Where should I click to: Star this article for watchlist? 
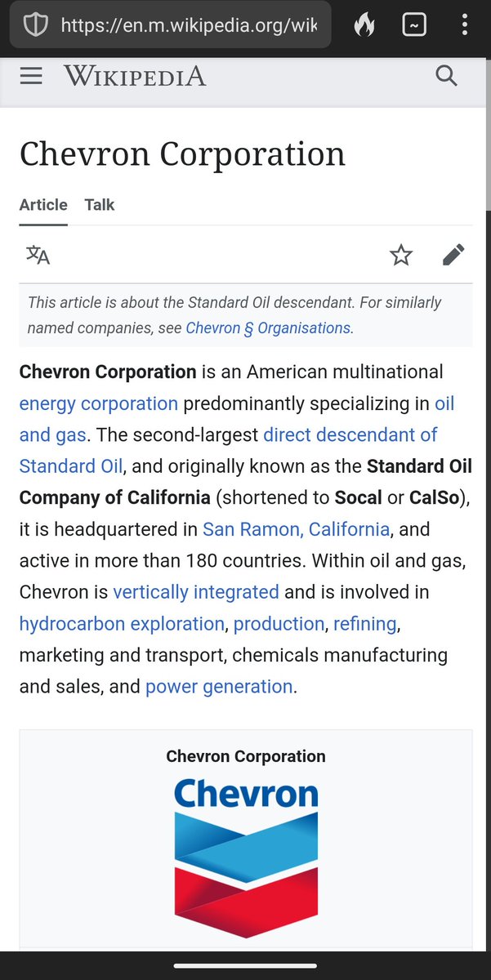pyautogui.click(x=401, y=255)
